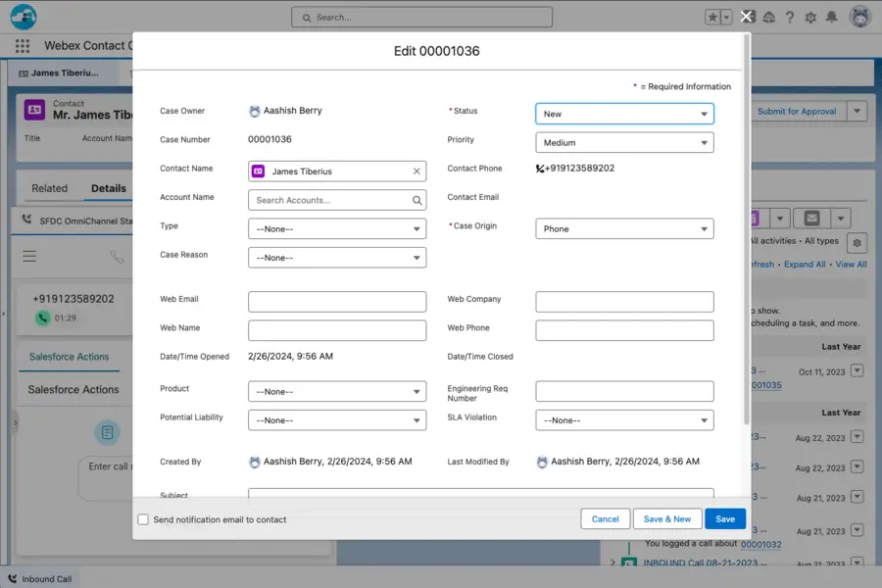This screenshot has height=588, width=882.
Task: Clear James Tiberius from Contact Name
Action: point(416,171)
